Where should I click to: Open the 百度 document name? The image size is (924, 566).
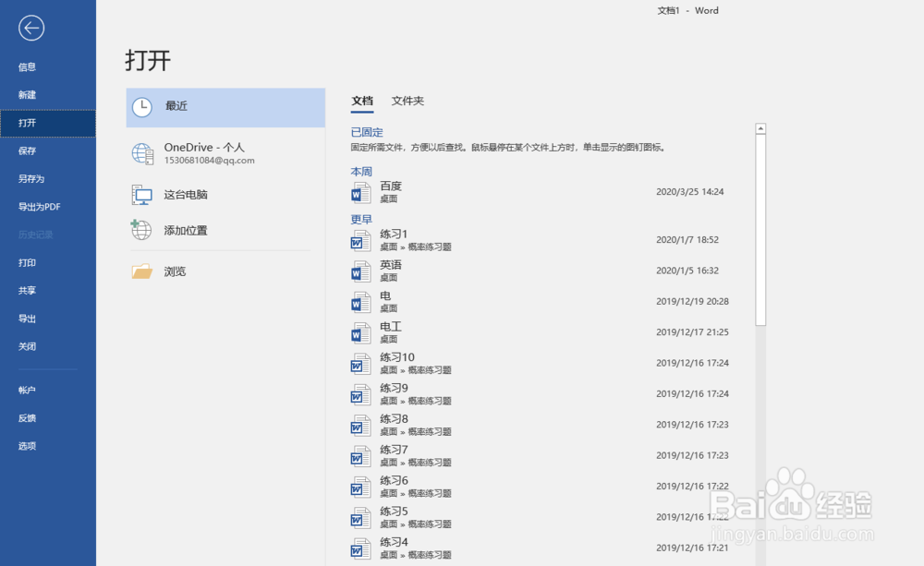[391, 187]
